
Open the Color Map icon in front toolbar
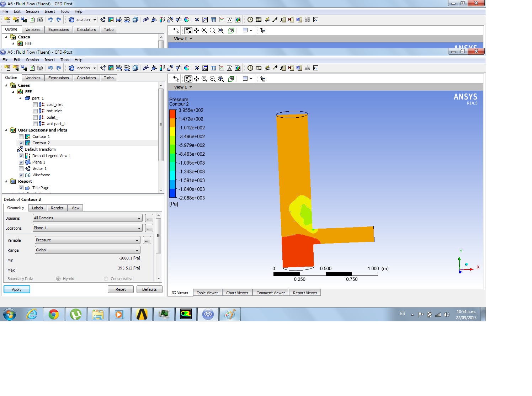(187, 68)
